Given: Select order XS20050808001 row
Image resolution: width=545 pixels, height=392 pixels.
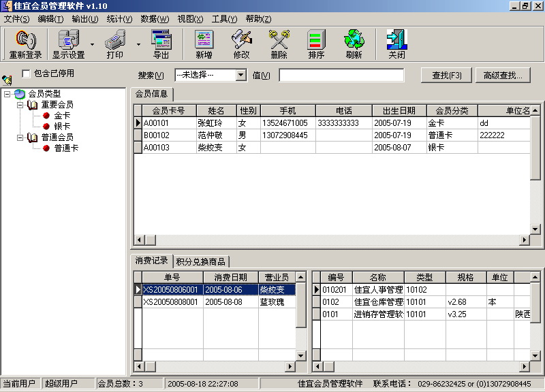Looking at the screenshot, I should click(x=215, y=301).
